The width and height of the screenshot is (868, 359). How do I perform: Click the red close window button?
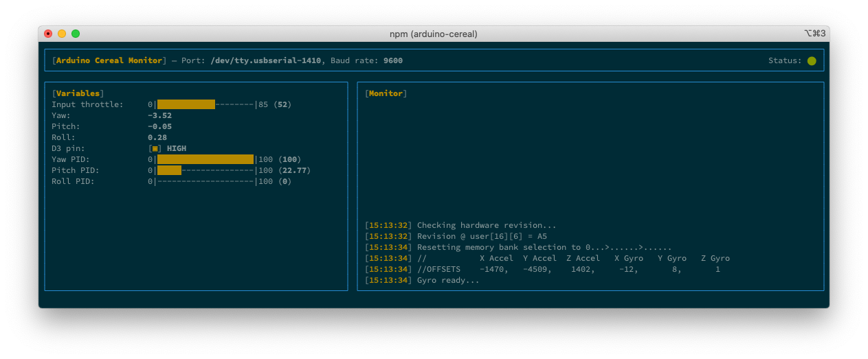48,34
